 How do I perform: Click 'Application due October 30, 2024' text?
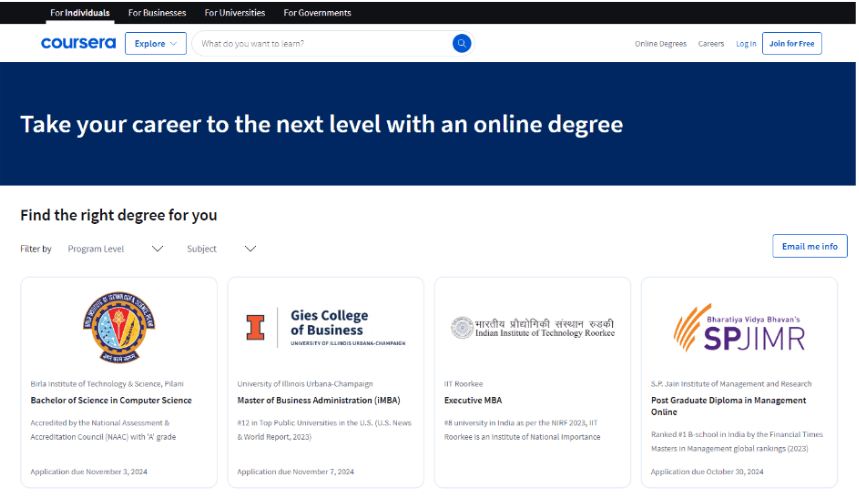click(x=707, y=472)
